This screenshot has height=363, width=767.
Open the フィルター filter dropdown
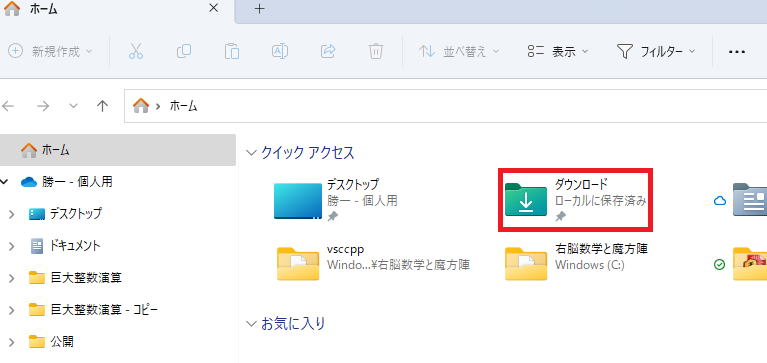pyautogui.click(x=655, y=51)
